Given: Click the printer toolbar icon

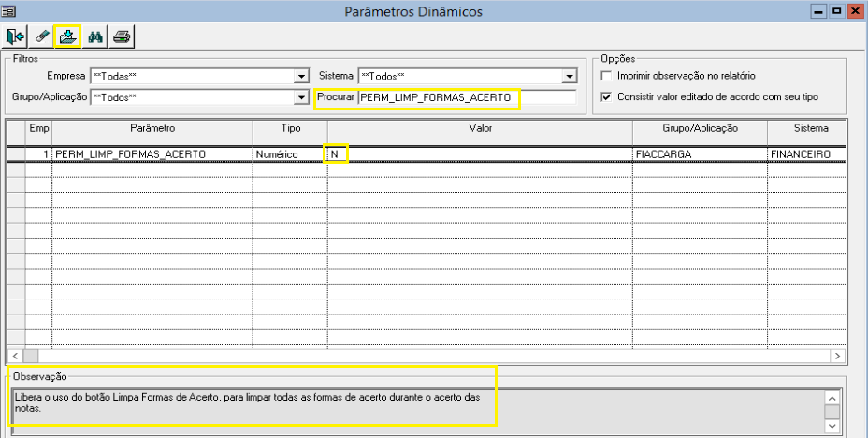Looking at the screenshot, I should [122, 37].
